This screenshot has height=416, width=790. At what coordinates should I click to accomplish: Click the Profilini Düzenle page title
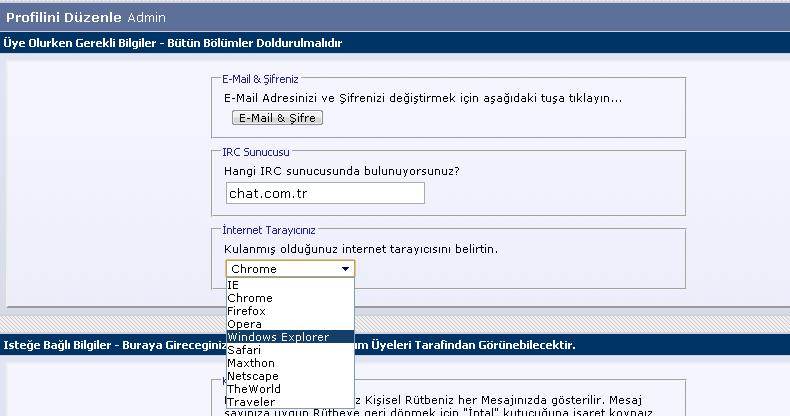tap(64, 18)
